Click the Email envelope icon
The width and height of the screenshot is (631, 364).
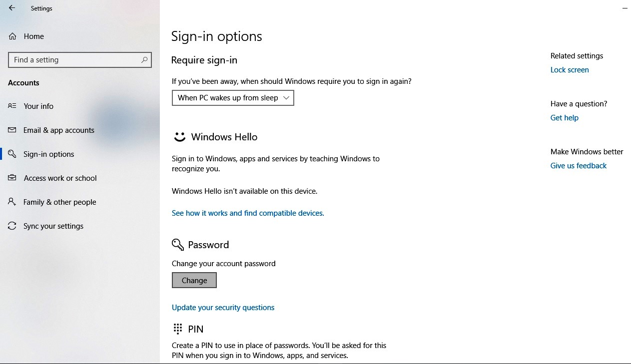(12, 130)
